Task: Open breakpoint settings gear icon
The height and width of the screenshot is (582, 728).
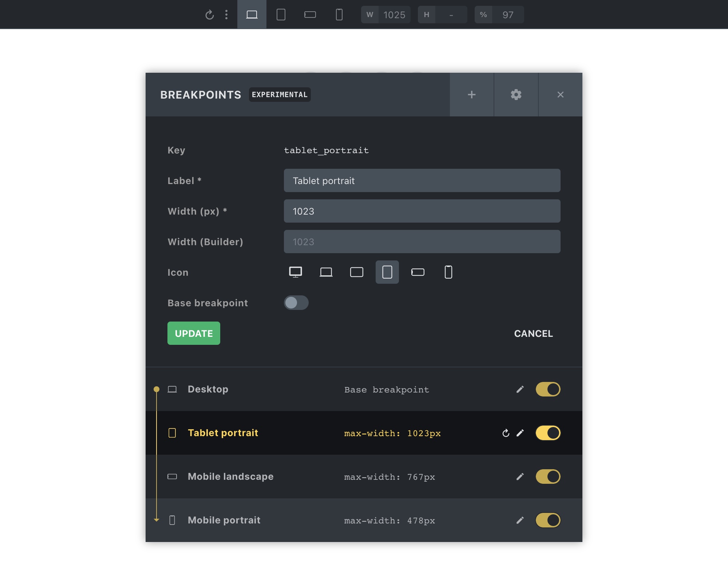Action: [516, 95]
